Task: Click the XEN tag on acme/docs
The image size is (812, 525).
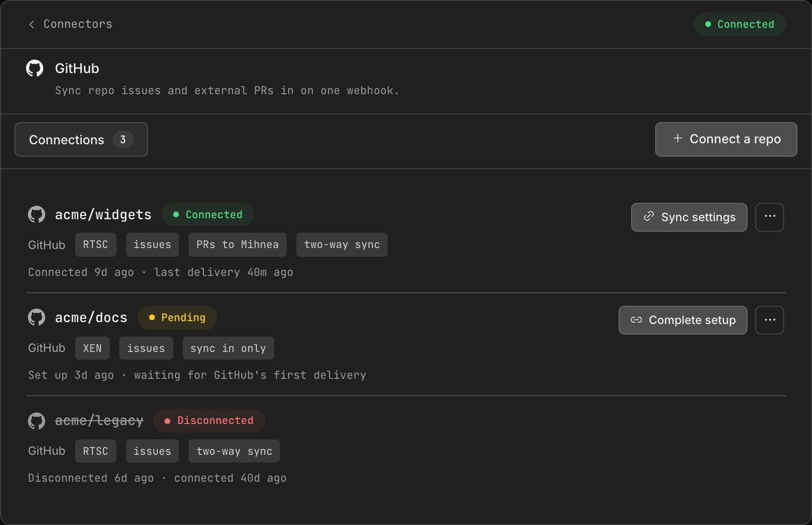Action: click(x=92, y=348)
